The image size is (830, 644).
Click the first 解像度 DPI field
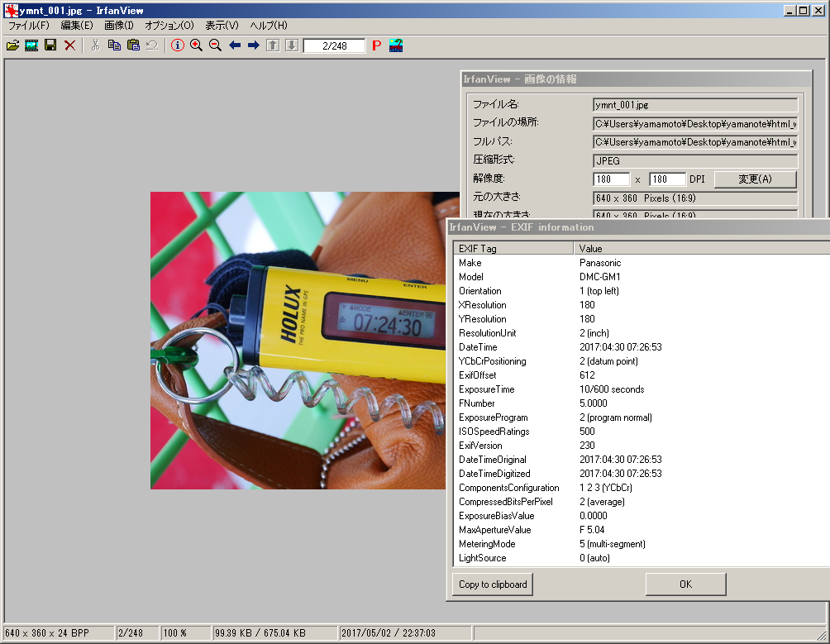612,179
